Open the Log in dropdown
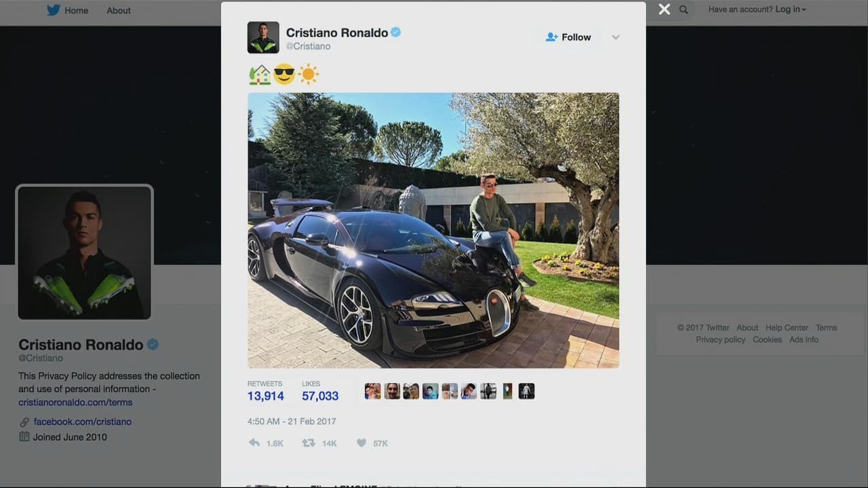868x488 pixels. [x=791, y=9]
